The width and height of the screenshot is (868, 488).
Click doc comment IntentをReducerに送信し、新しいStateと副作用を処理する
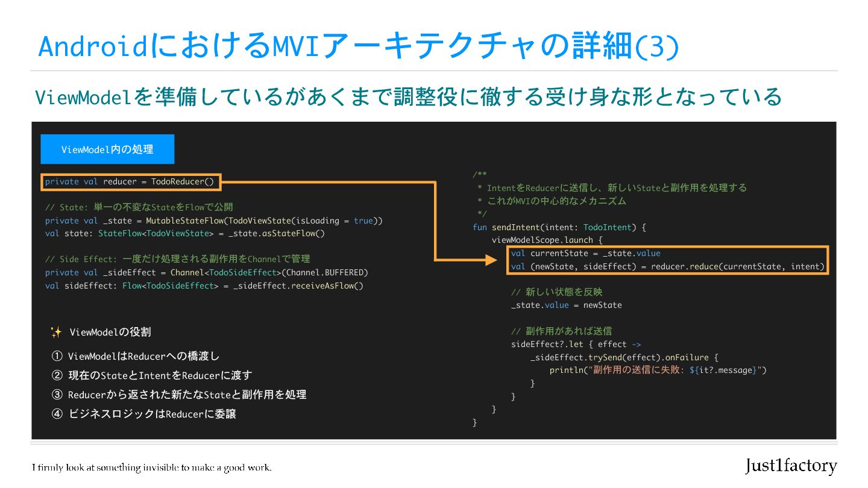coord(612,187)
